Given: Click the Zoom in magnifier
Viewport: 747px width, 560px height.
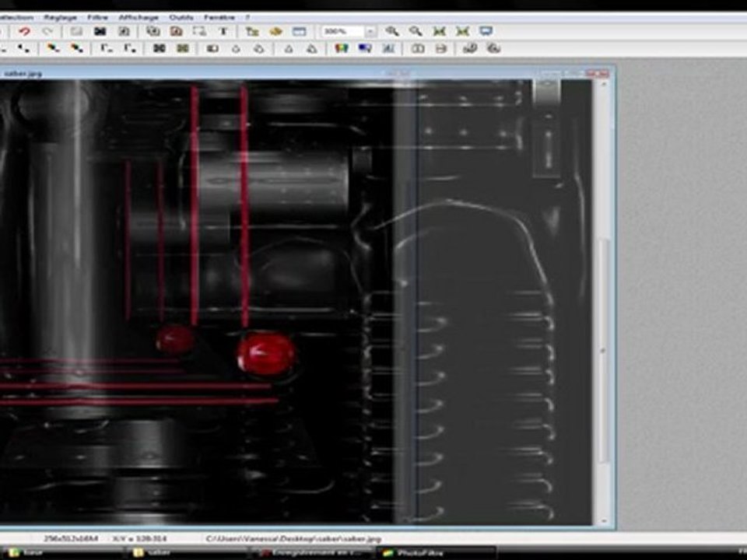Looking at the screenshot, I should pos(392,31).
